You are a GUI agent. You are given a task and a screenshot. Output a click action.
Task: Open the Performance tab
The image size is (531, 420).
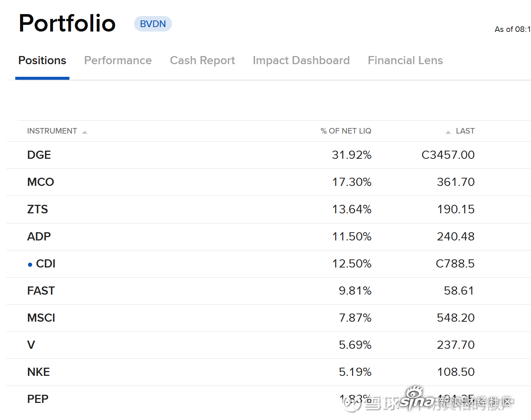click(118, 60)
